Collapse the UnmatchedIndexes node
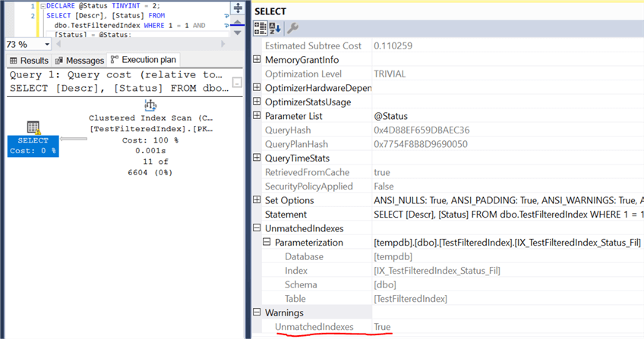Viewport: 644px width, 339px height. point(257,228)
